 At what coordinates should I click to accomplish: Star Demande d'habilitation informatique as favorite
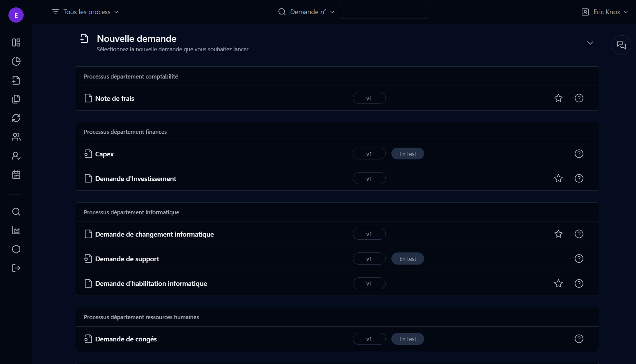tap(558, 283)
